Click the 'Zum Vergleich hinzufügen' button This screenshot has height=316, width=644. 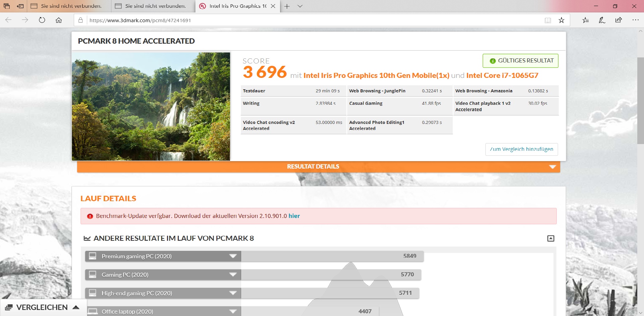pos(521,149)
